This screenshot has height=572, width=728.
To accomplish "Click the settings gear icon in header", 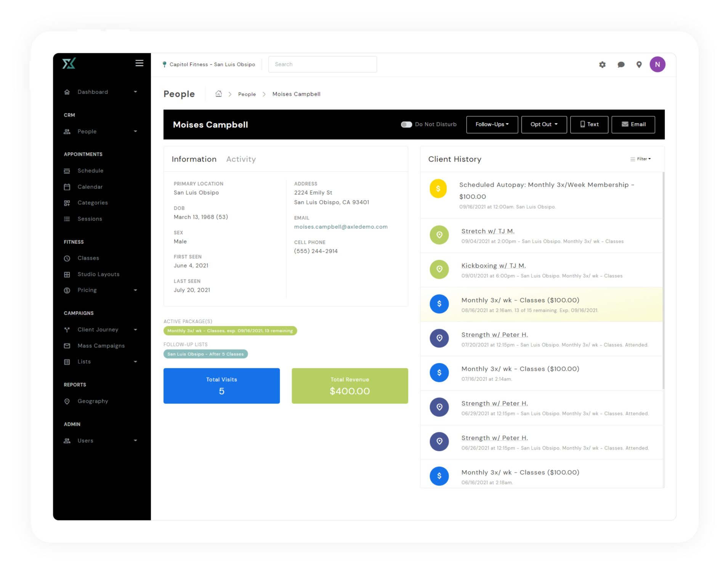I will [x=602, y=64].
